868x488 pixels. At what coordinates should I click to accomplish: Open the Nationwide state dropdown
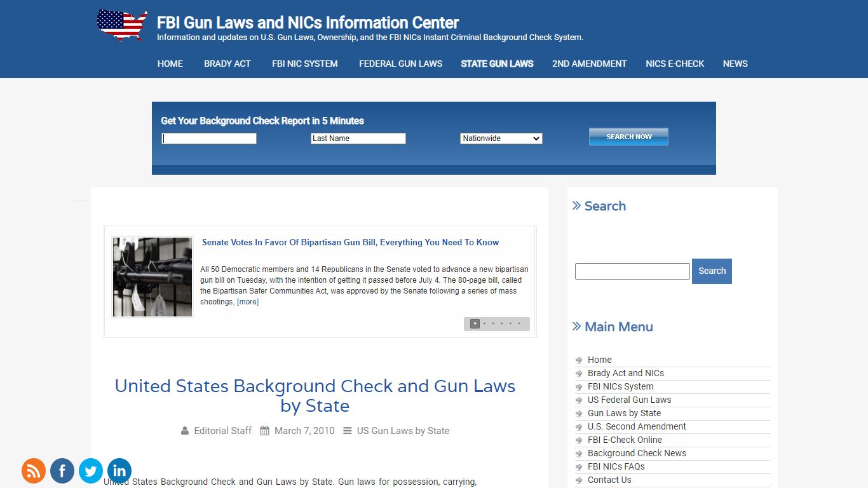[501, 139]
